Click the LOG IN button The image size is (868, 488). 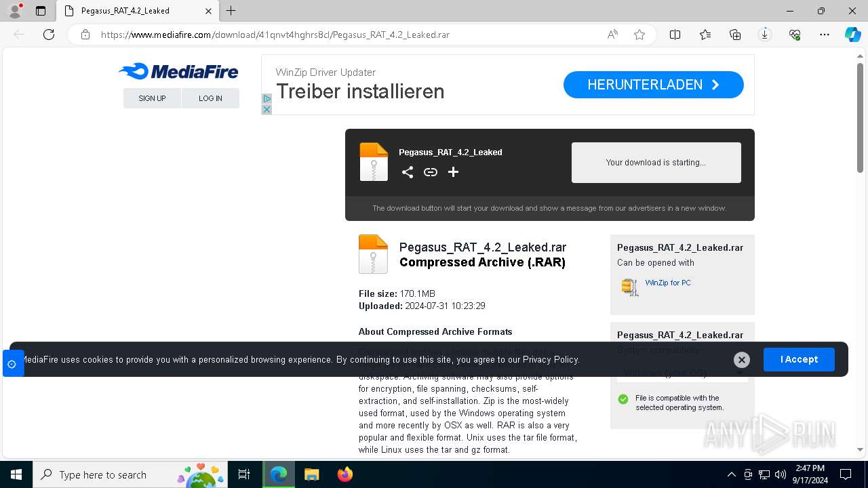click(x=210, y=98)
